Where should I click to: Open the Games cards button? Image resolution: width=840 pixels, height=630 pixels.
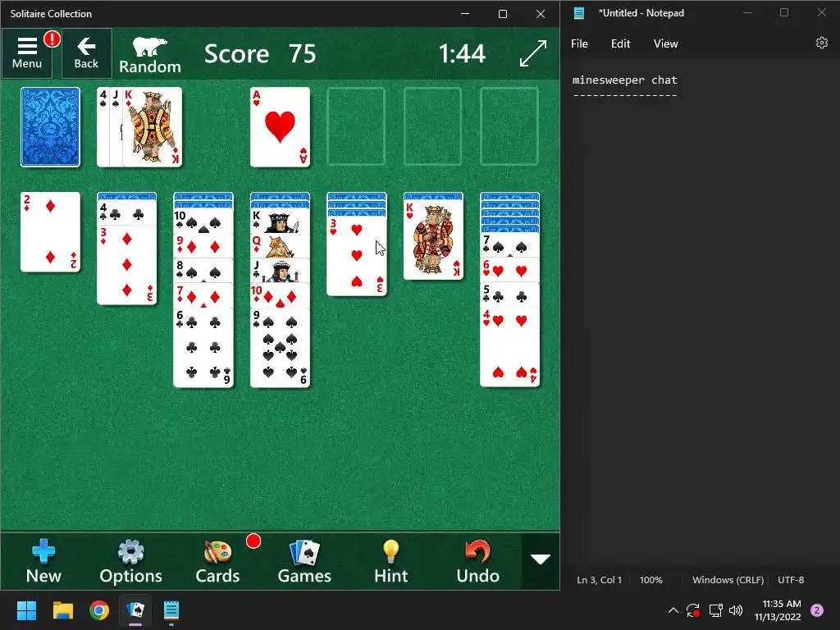(x=304, y=561)
